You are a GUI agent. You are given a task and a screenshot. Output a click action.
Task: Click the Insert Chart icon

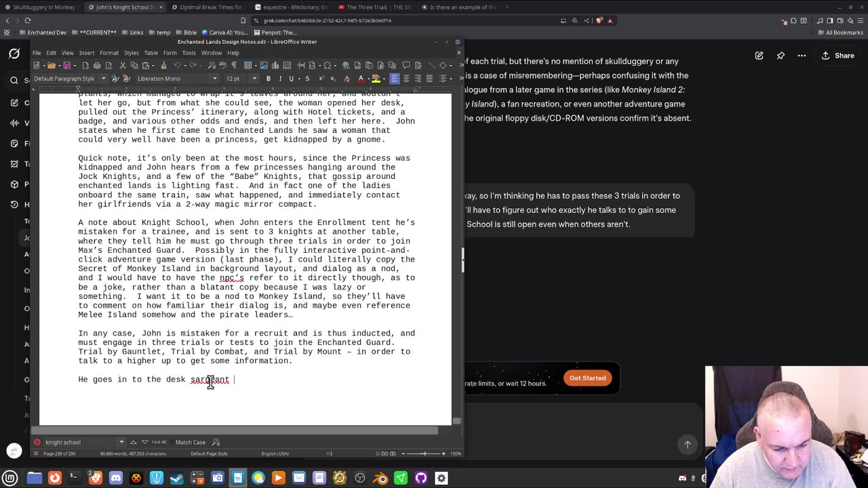(275, 65)
